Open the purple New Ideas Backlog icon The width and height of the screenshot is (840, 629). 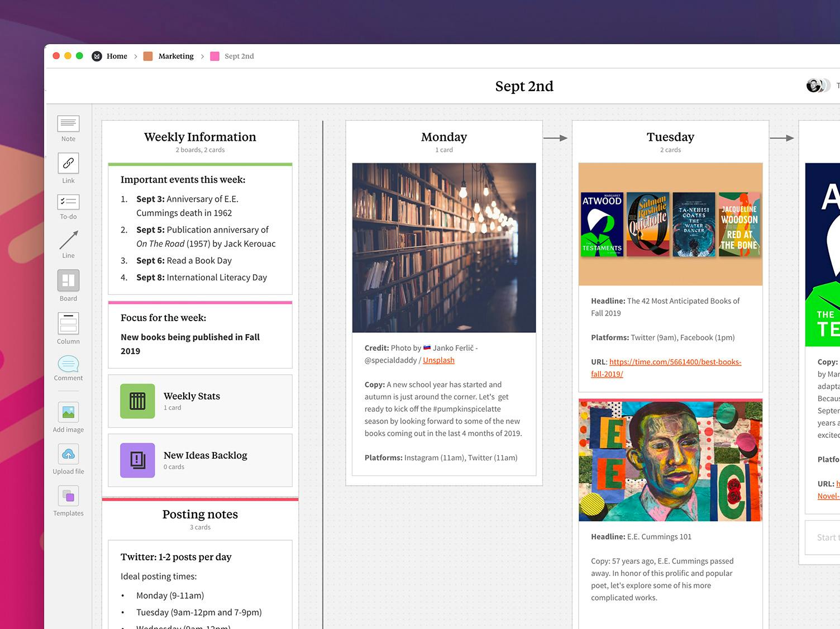click(x=137, y=460)
